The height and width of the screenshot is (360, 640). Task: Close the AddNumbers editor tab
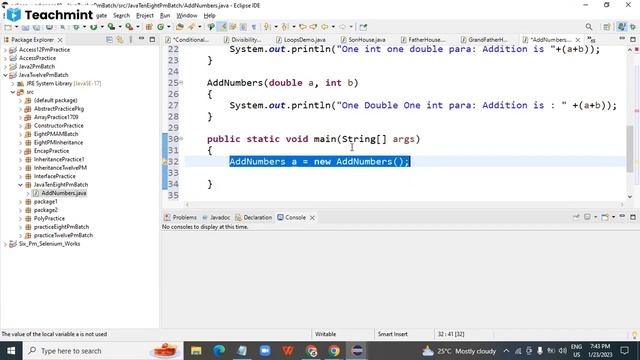click(x=578, y=40)
